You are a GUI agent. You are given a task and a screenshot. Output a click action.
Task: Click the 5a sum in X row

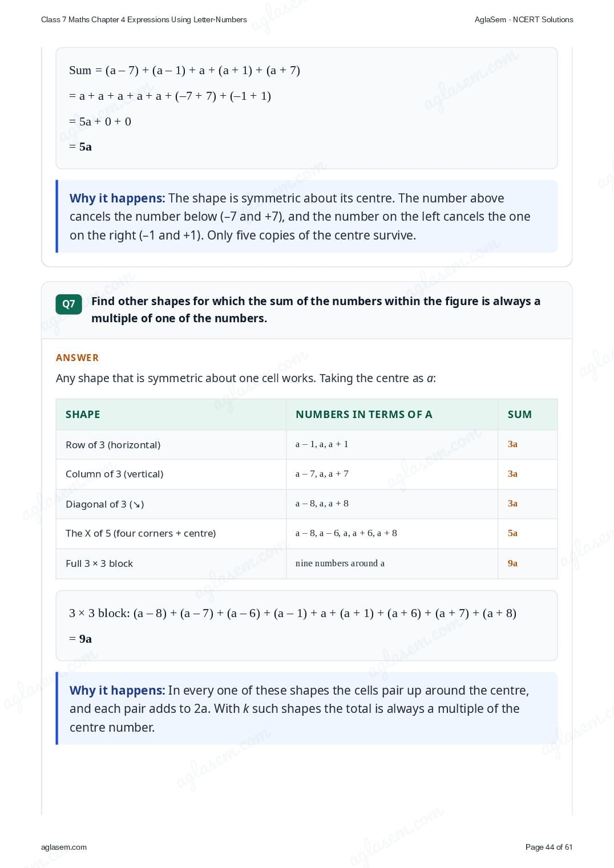coord(512,533)
